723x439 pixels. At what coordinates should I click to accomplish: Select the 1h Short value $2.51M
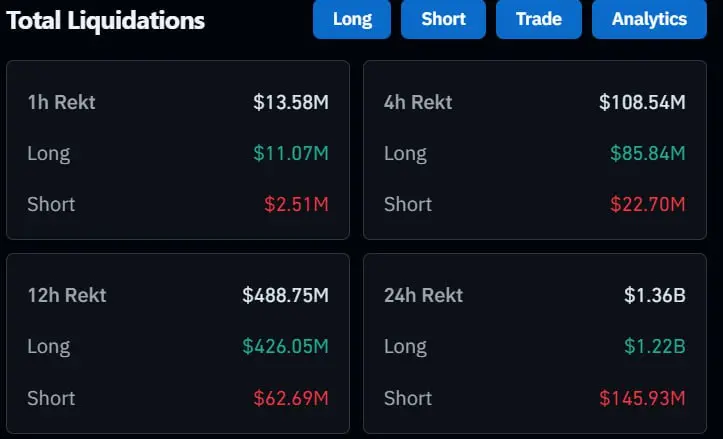(x=296, y=204)
